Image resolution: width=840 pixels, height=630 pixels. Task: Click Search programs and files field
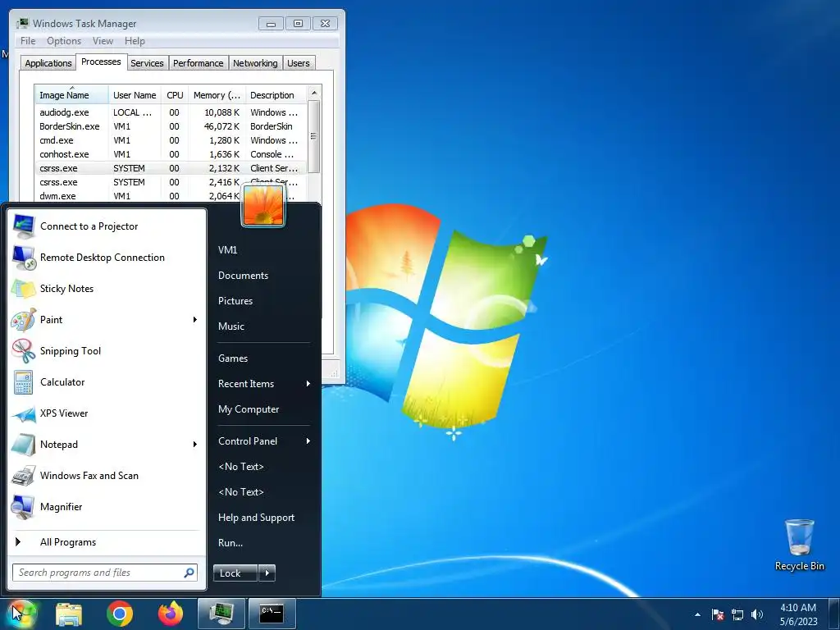pos(105,573)
